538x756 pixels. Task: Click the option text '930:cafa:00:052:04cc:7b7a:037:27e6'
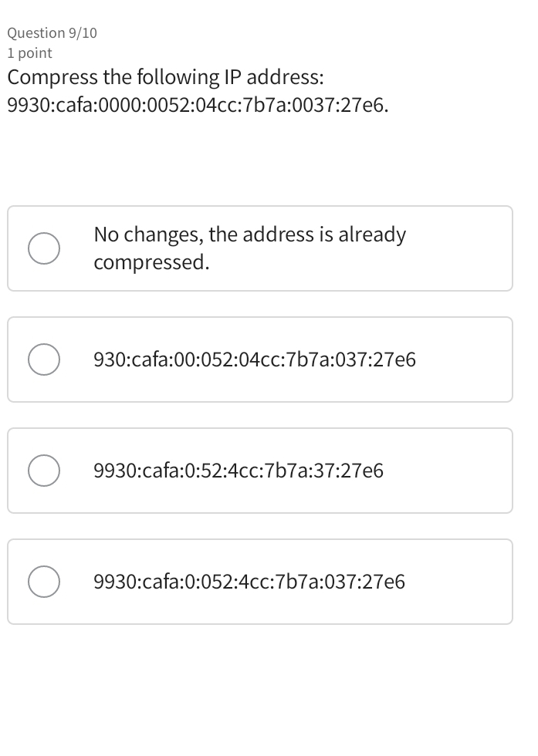pyautogui.click(x=254, y=359)
